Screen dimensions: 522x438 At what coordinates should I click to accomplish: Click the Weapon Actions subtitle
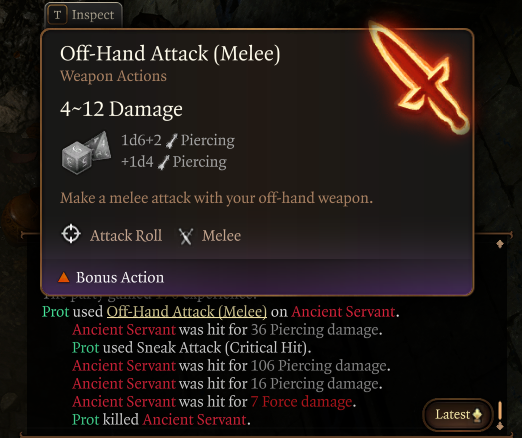click(113, 76)
